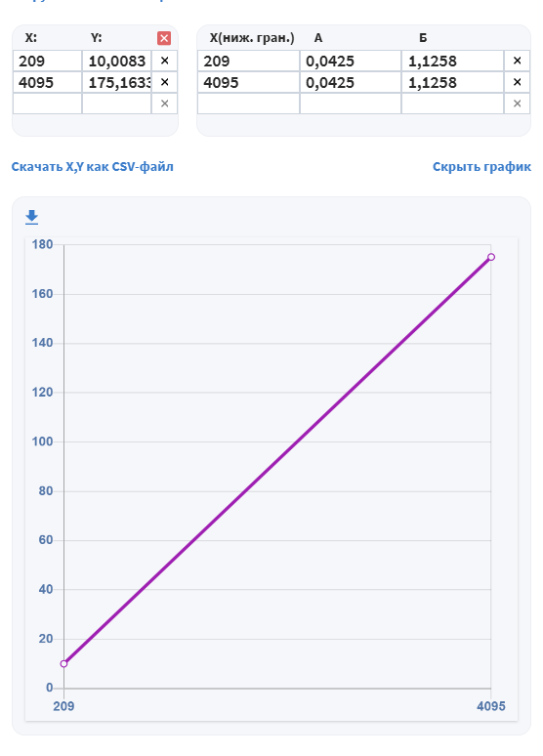This screenshot has height=756, width=543.
Task: Download the chart with the blue arrow icon
Action: click(32, 217)
